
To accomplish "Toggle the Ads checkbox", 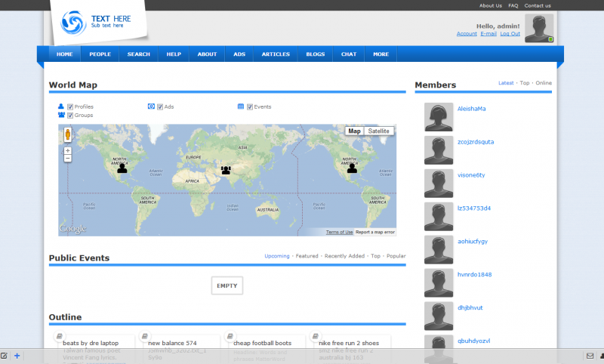I will click(x=160, y=106).
